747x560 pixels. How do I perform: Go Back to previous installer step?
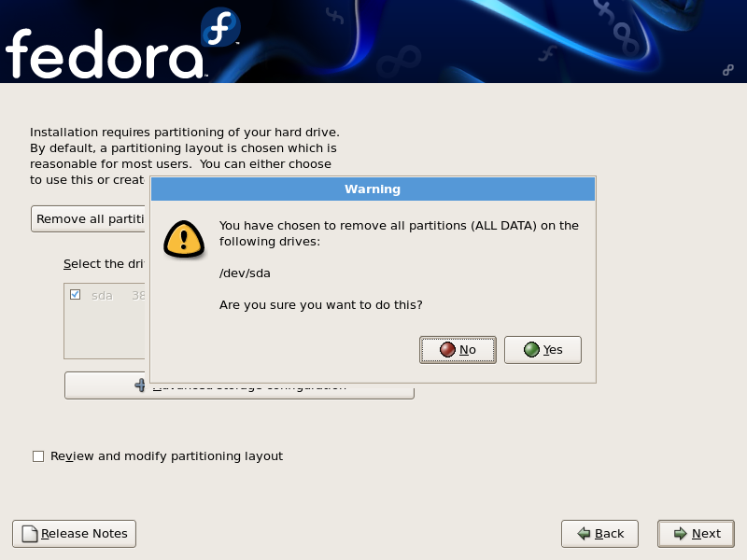coord(599,533)
